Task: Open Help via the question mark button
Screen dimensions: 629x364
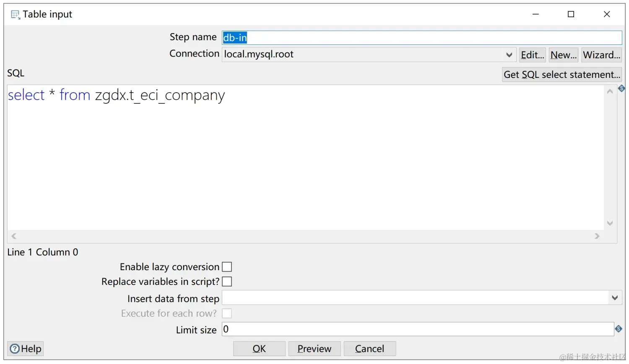Action: 26,349
